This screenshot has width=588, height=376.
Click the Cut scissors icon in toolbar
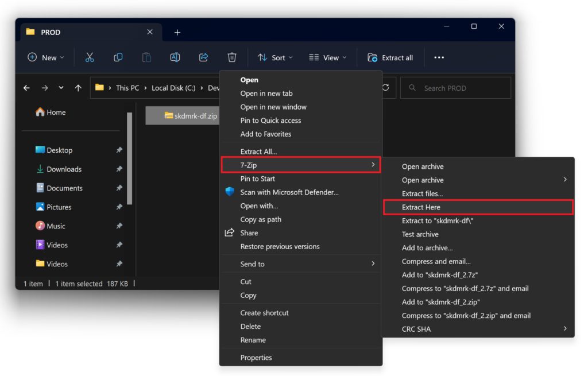tap(90, 57)
